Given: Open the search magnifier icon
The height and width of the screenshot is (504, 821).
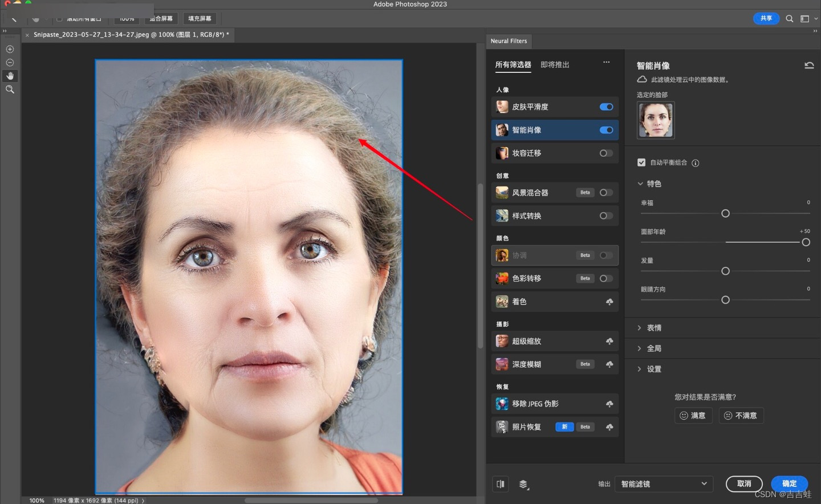Looking at the screenshot, I should point(790,19).
